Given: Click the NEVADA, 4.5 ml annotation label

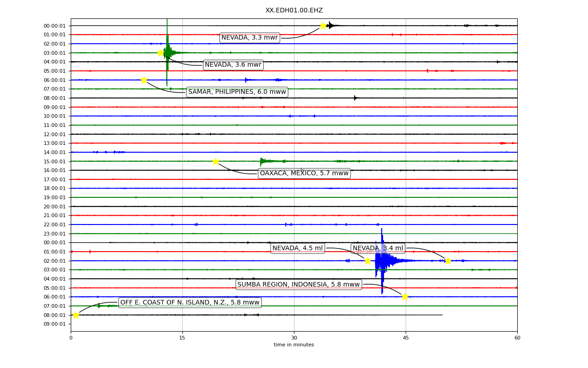Looking at the screenshot, I should 298,248.
